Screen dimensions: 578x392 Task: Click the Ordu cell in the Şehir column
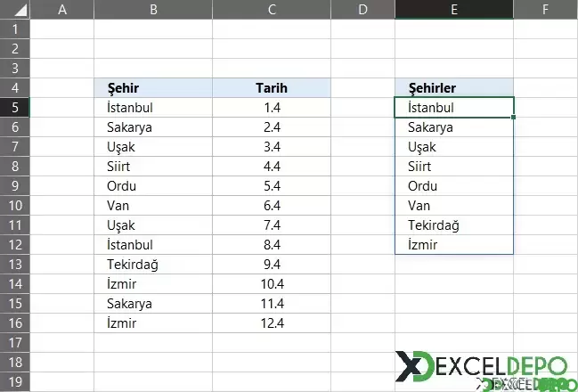coord(153,186)
